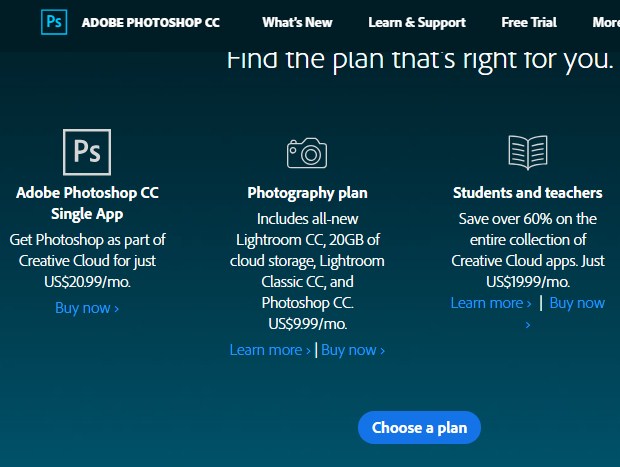Click the Choose a plan button
Screen dimensions: 620x467
coord(419,427)
